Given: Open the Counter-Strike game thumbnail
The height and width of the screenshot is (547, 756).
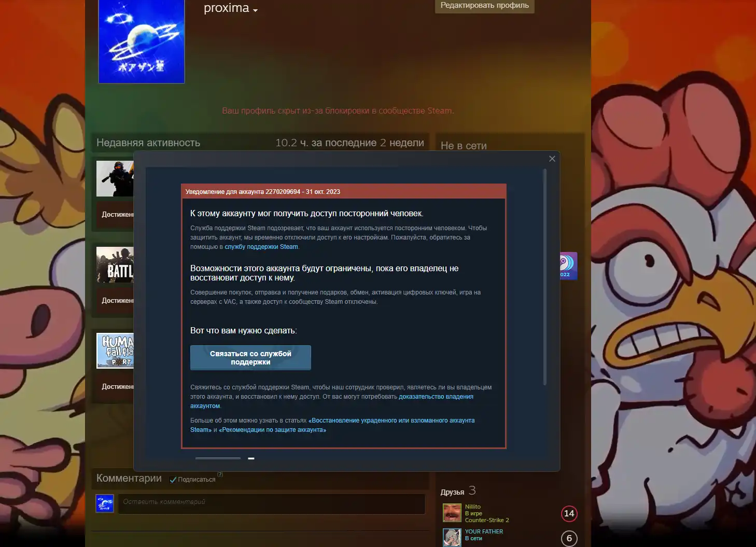Looking at the screenshot, I should pyautogui.click(x=115, y=178).
